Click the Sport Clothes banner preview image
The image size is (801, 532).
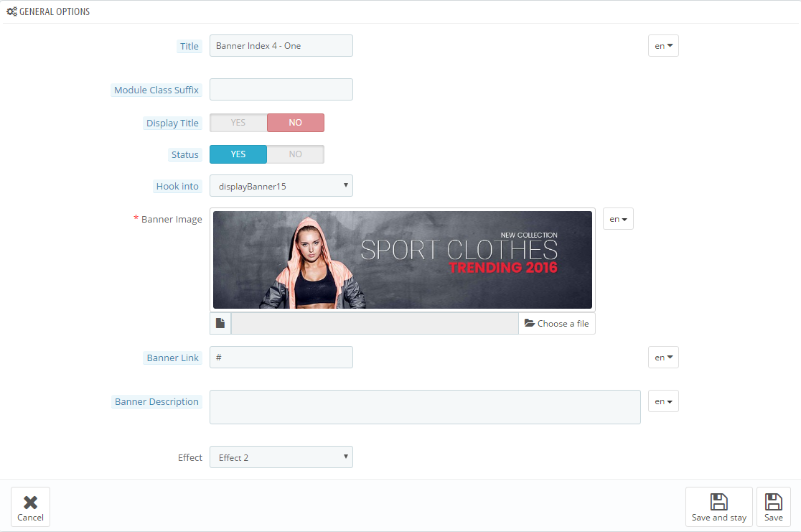403,260
